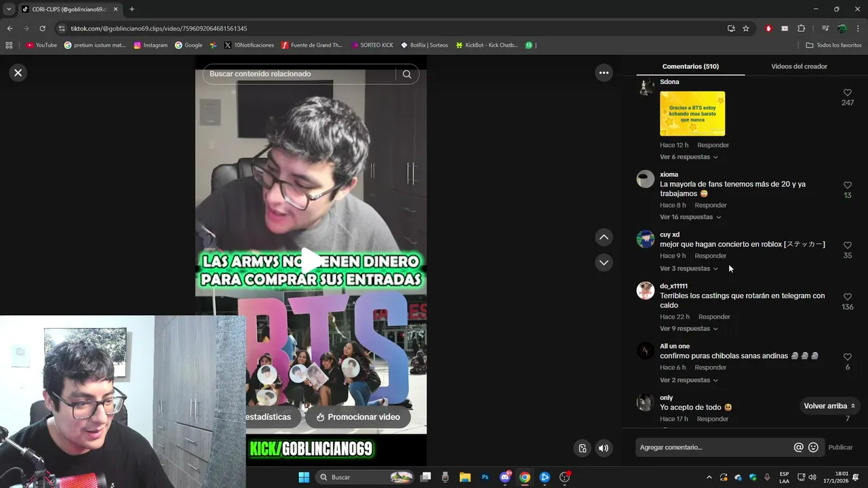The height and width of the screenshot is (488, 868).
Task: Go back with Chrome back arrow
Action: [9, 28]
